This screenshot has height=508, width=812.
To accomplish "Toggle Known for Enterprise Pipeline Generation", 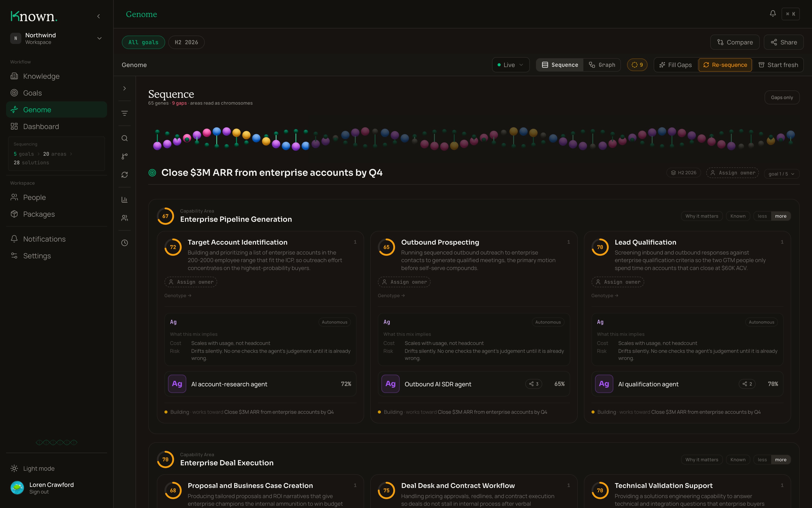I will (x=738, y=216).
